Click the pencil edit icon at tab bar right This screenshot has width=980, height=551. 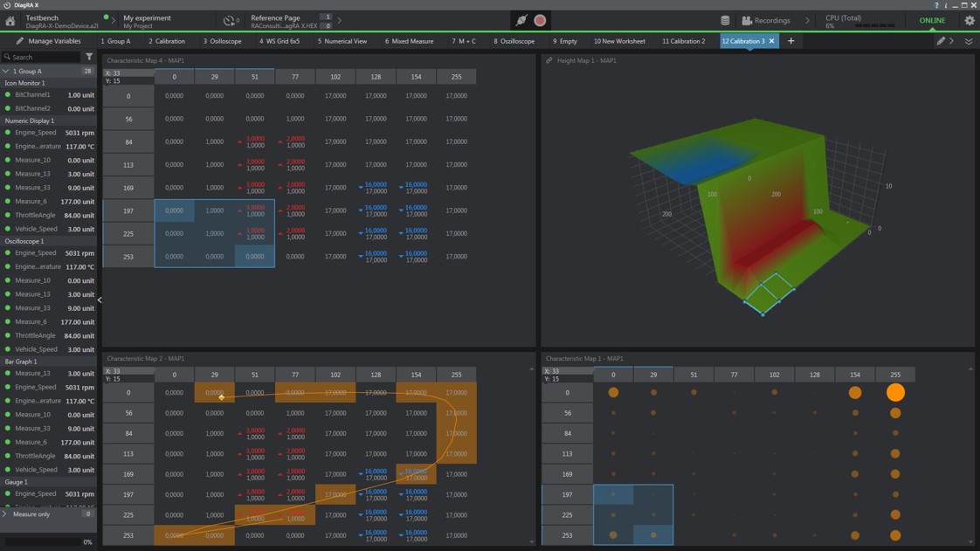pos(941,41)
